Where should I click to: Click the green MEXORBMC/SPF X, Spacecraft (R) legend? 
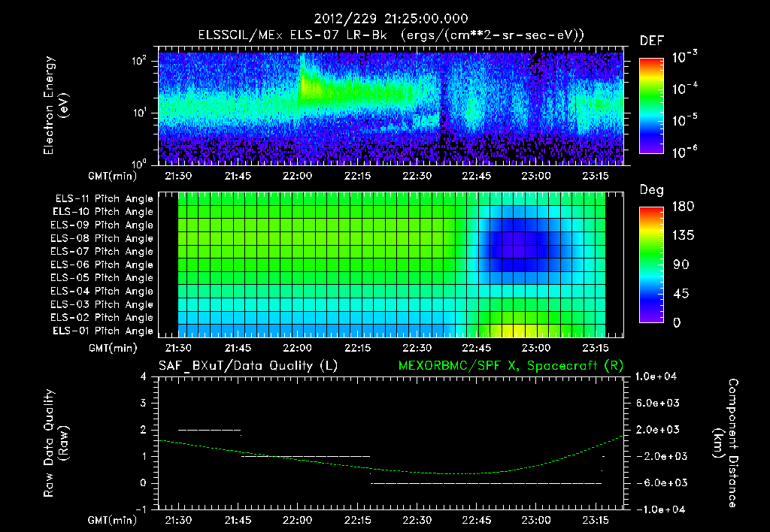[x=511, y=366]
